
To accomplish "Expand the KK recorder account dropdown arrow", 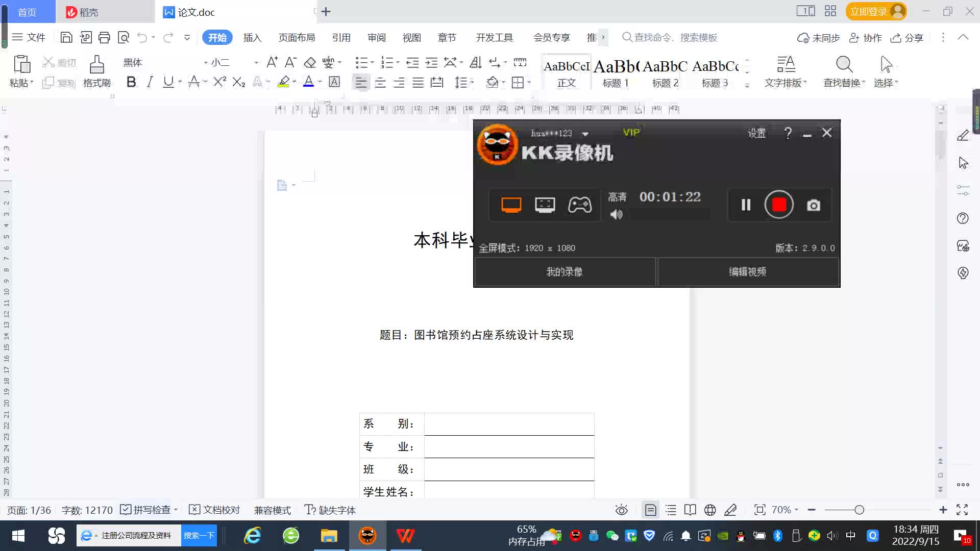I will [585, 134].
